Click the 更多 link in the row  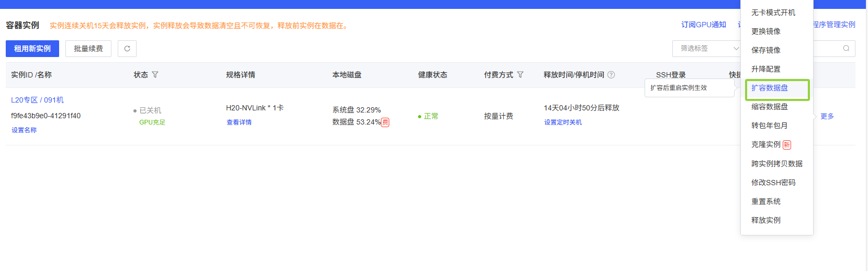(827, 116)
